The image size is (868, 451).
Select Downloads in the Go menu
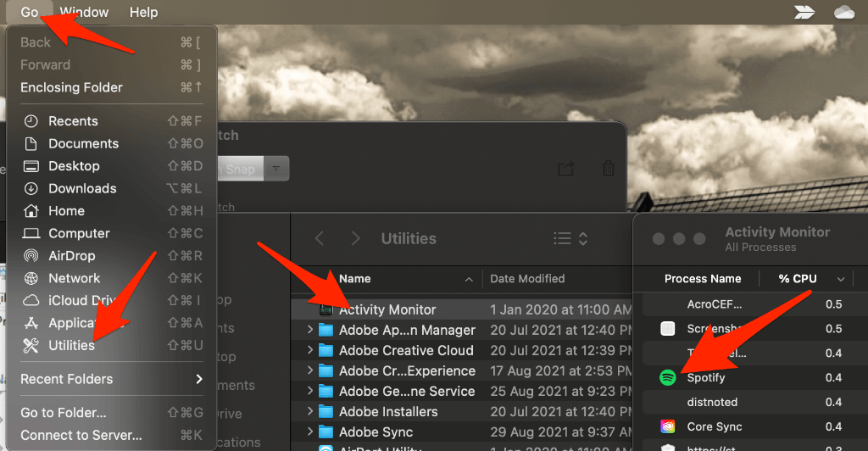coord(111,189)
